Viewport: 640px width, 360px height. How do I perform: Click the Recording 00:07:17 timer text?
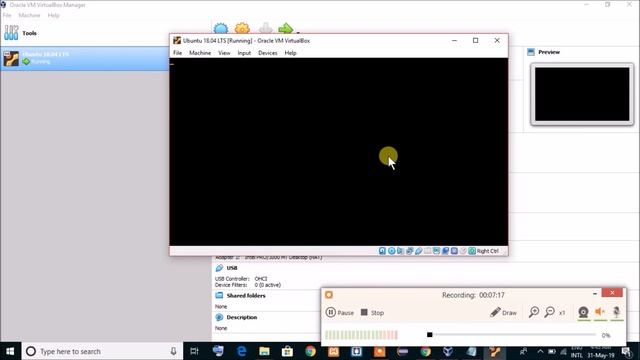pos(473,295)
